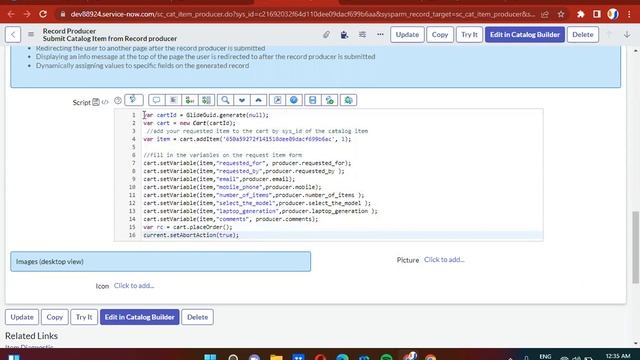Click the bottom Copy button
The height and width of the screenshot is (360, 640).
tap(55, 317)
